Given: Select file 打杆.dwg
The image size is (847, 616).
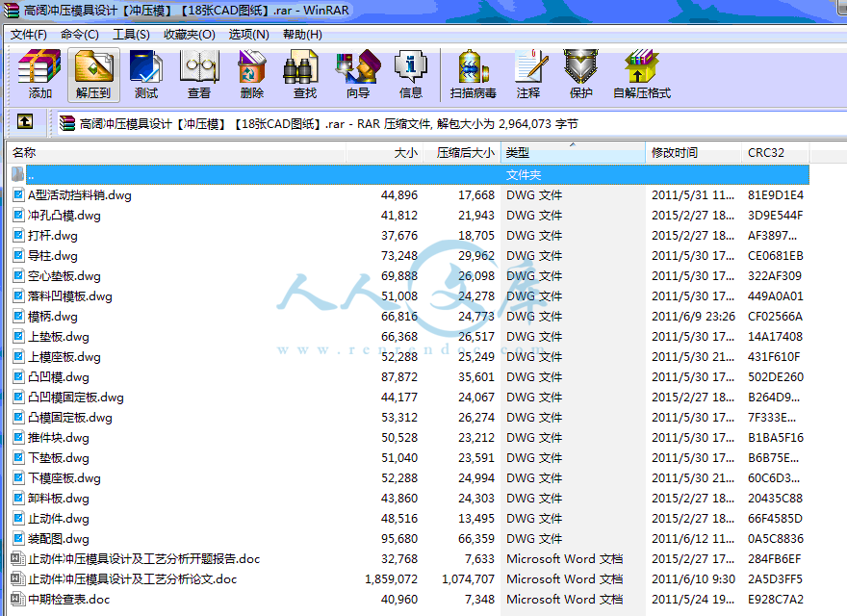Looking at the screenshot, I should tap(53, 236).
